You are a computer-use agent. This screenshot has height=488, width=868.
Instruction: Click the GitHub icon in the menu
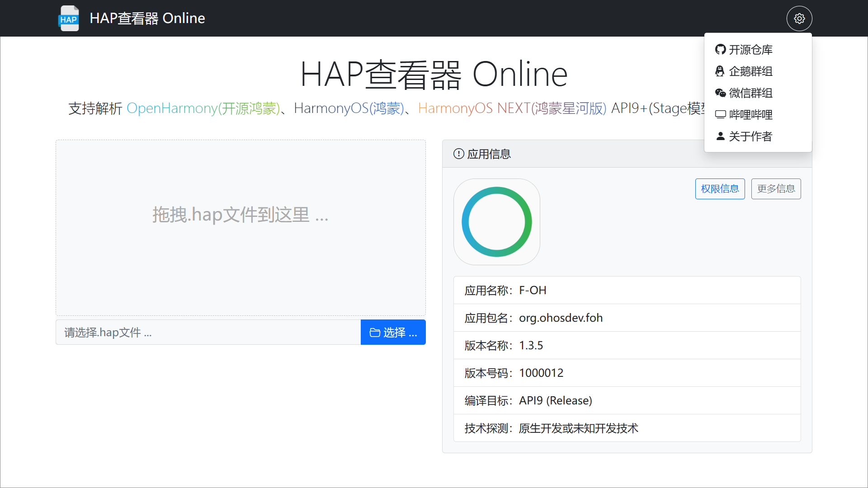[720, 49]
